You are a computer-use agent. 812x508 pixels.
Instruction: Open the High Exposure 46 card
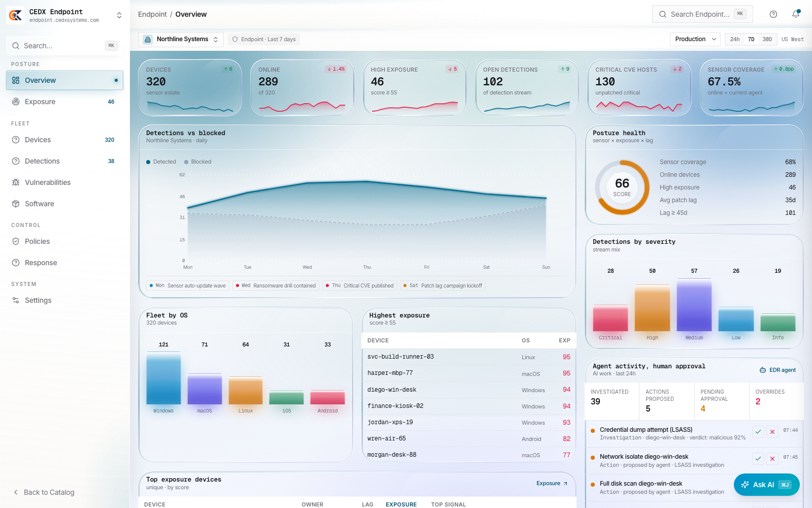[x=415, y=88]
